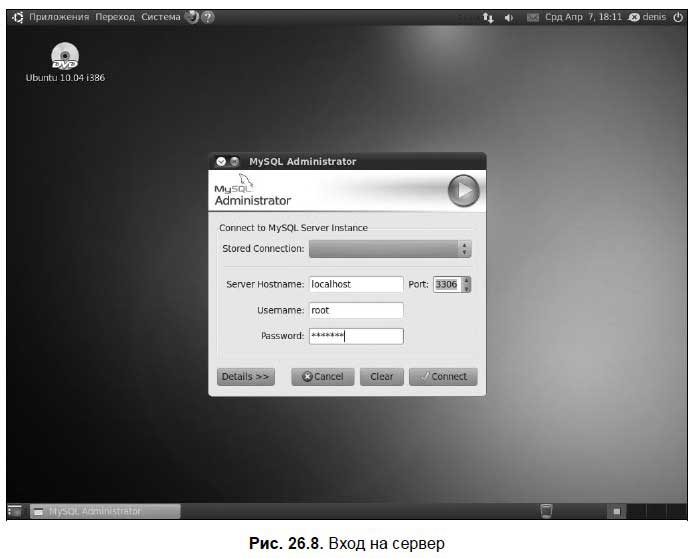Open the Приложения menu
Image resolution: width=696 pixels, height=558 pixels.
click(x=59, y=17)
